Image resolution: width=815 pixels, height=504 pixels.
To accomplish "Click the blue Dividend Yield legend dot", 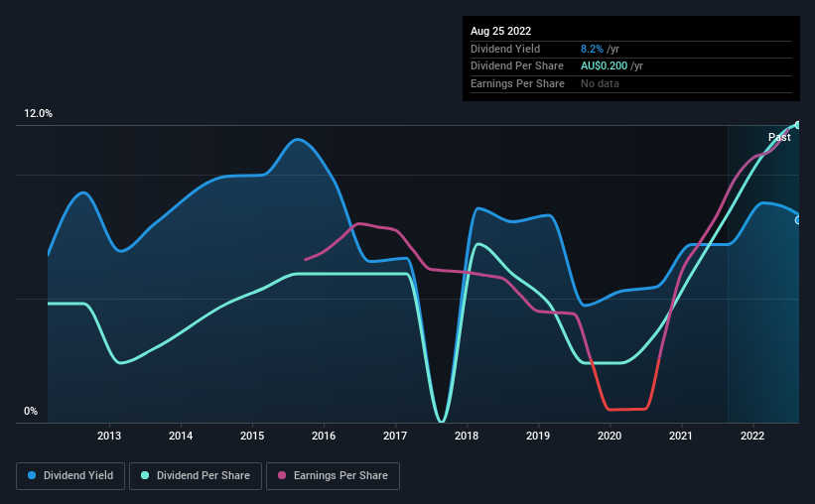I will [32, 475].
